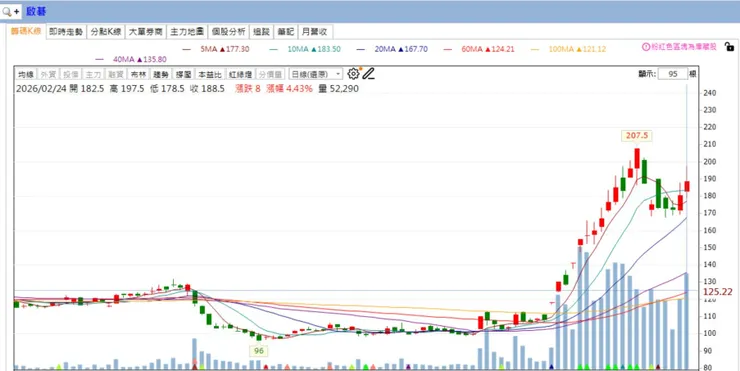
Task: Click the magnifier search-add stock icon
Action: [11, 11]
